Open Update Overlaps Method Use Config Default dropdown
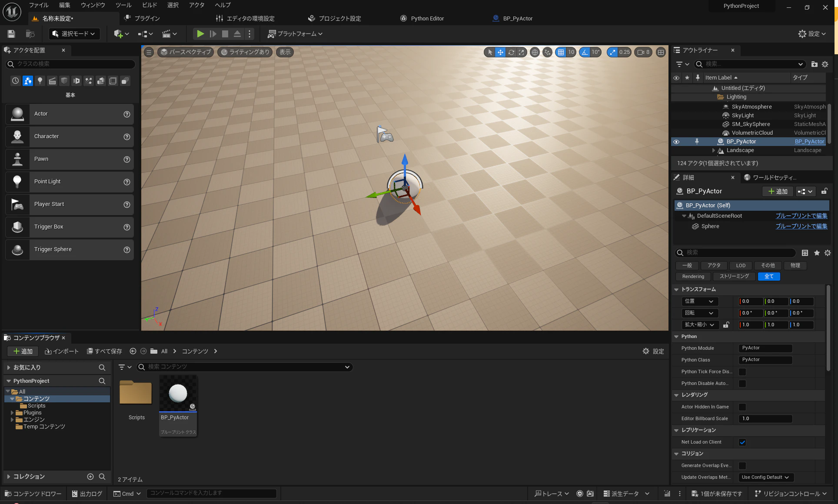The image size is (838, 504). pyautogui.click(x=766, y=477)
